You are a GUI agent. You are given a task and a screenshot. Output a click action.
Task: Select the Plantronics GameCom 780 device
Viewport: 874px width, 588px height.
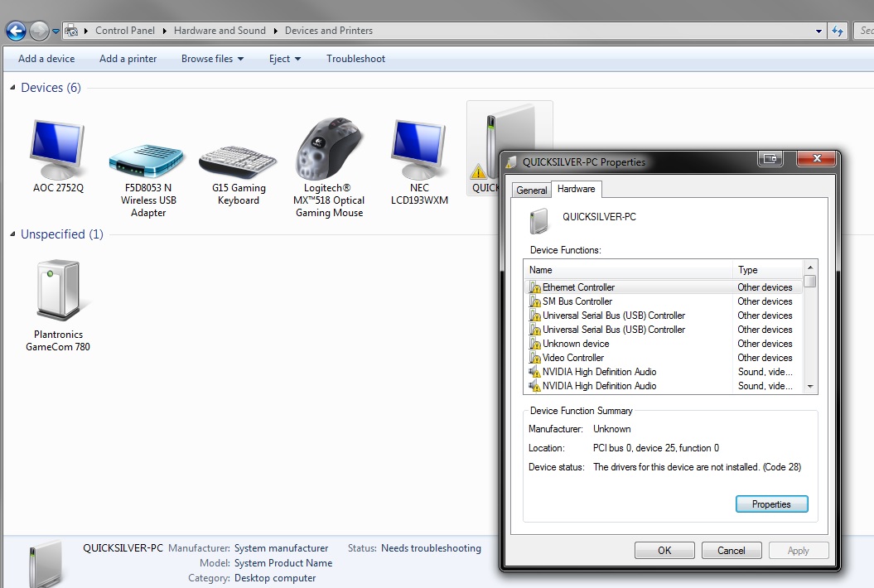58,290
